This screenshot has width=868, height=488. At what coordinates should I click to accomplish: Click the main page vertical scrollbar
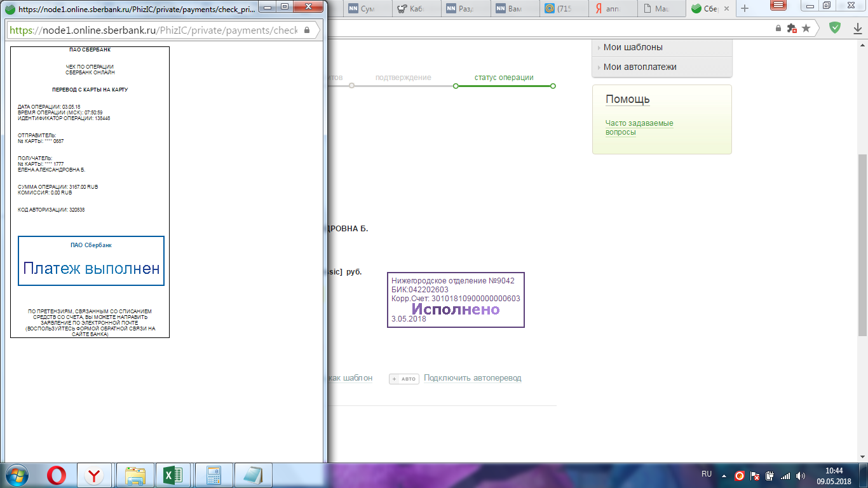(x=862, y=245)
